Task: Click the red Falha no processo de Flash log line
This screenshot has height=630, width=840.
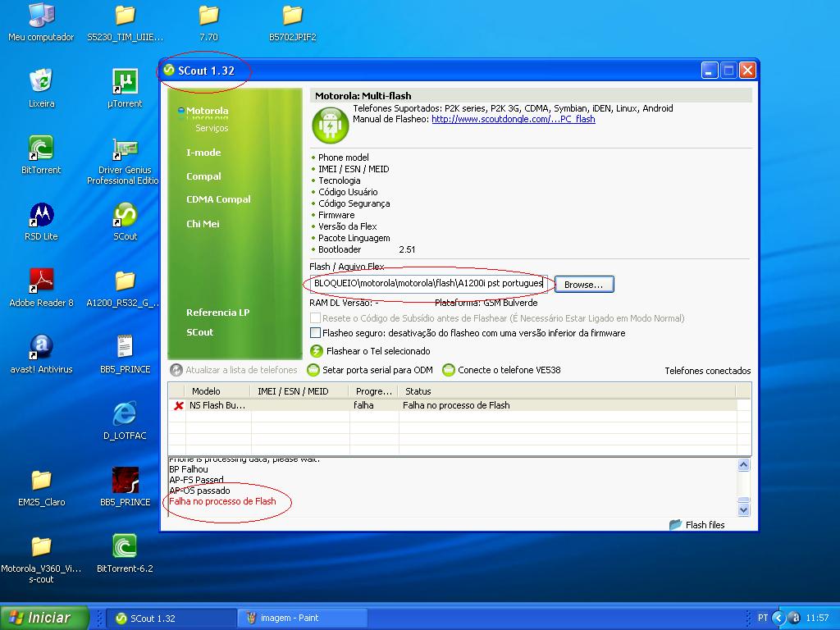Action: (222, 501)
